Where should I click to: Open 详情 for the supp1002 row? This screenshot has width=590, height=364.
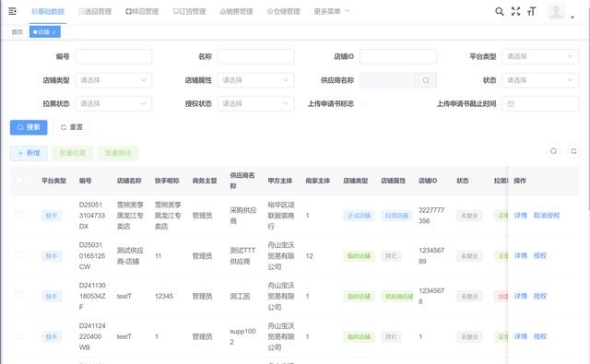(520, 336)
